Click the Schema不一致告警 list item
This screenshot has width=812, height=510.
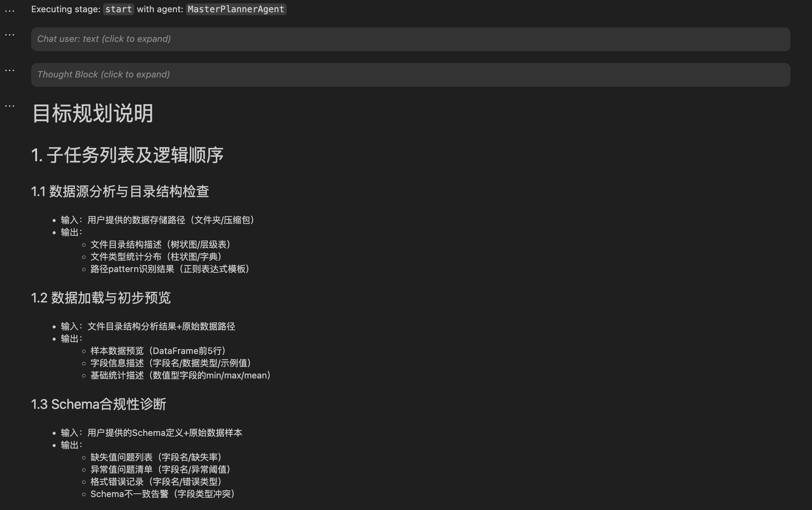(x=162, y=494)
